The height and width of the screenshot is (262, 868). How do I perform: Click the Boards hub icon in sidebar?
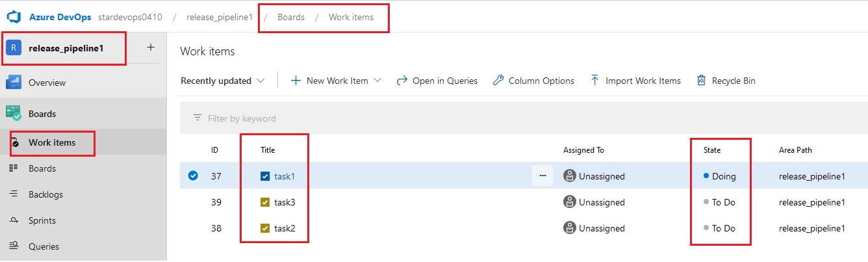14,114
